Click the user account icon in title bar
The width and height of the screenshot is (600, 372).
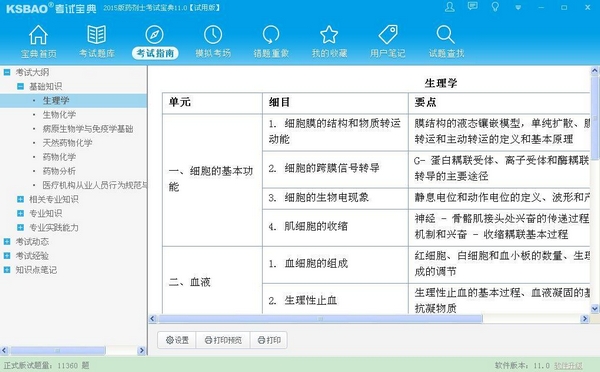(x=450, y=7)
